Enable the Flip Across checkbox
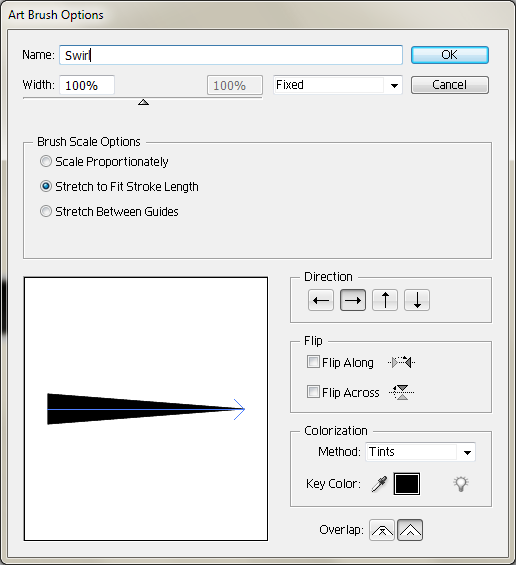The width and height of the screenshot is (516, 565). coord(313,391)
